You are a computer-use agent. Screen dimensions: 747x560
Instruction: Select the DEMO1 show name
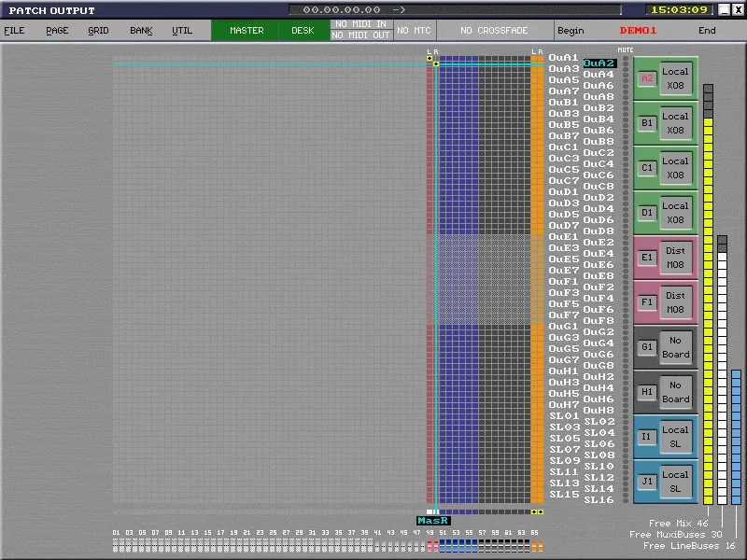[x=638, y=31]
